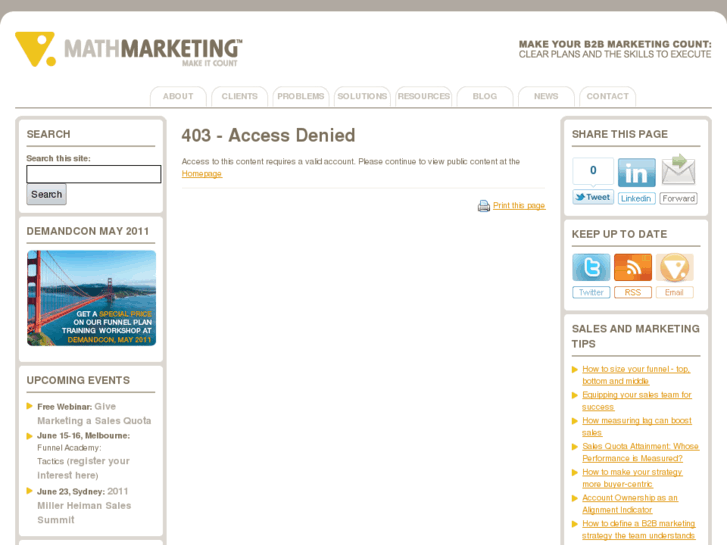The image size is (727, 545).
Task: Open the About tab
Action: coord(178,96)
